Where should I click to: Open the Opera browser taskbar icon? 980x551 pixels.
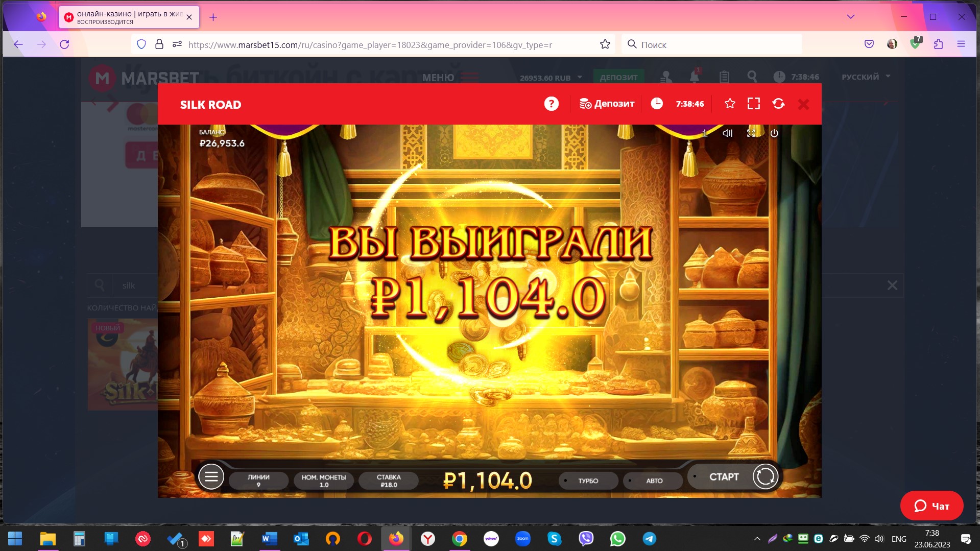364,538
